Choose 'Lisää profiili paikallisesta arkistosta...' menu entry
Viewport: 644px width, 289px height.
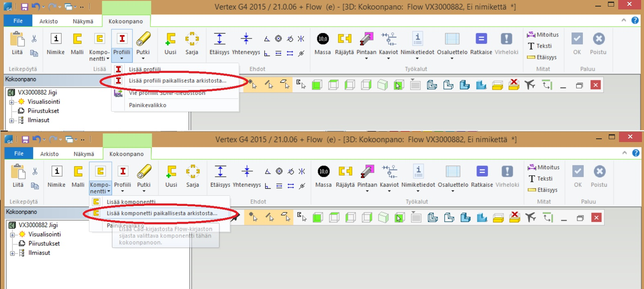click(x=177, y=81)
